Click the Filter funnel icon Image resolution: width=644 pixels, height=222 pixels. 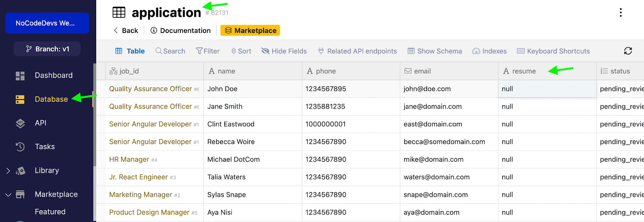199,51
